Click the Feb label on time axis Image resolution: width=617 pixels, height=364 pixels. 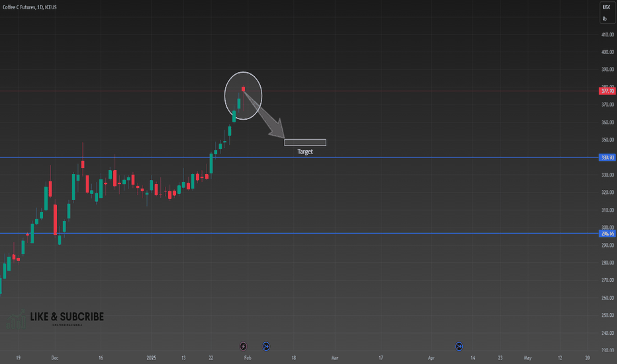pyautogui.click(x=248, y=357)
